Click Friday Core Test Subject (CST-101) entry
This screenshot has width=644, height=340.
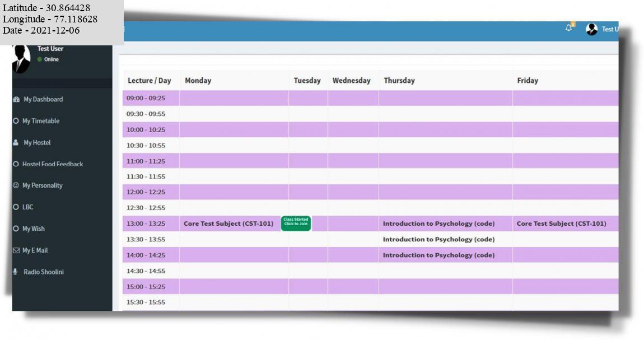[562, 223]
